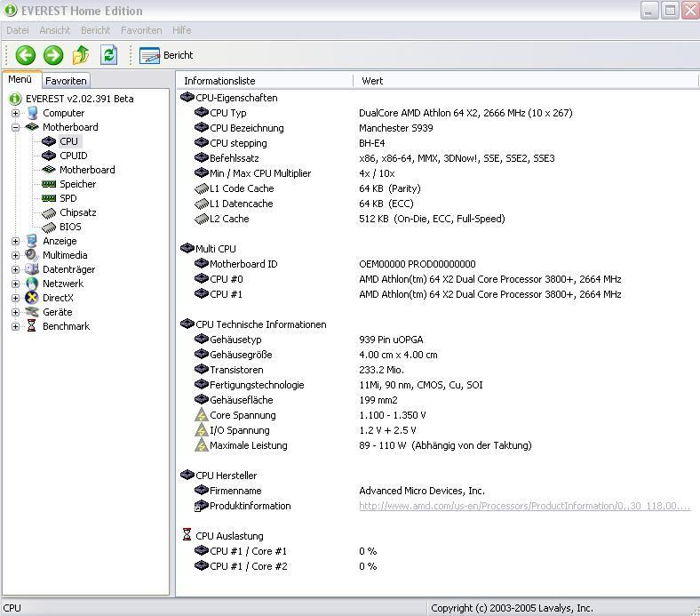
Task: Click the CPU Auslastung hourglass icon
Action: pos(187,535)
